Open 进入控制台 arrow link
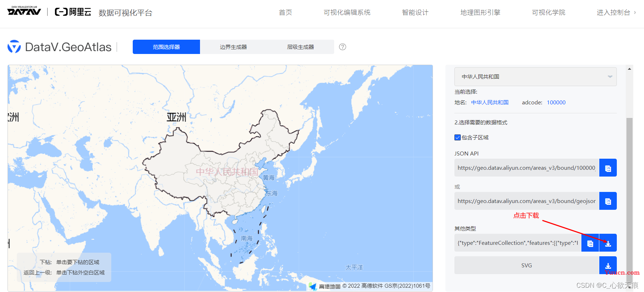The width and height of the screenshot is (644, 292). (x=616, y=13)
